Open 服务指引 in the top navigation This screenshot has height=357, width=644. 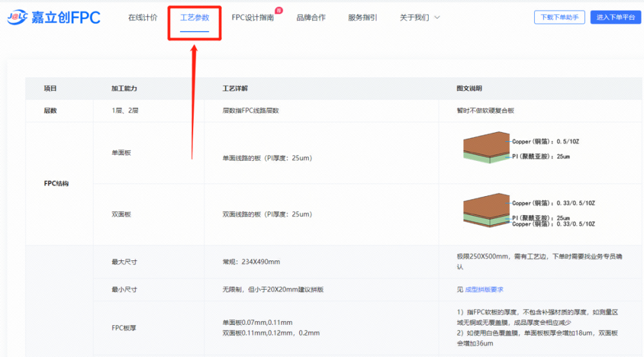363,18
